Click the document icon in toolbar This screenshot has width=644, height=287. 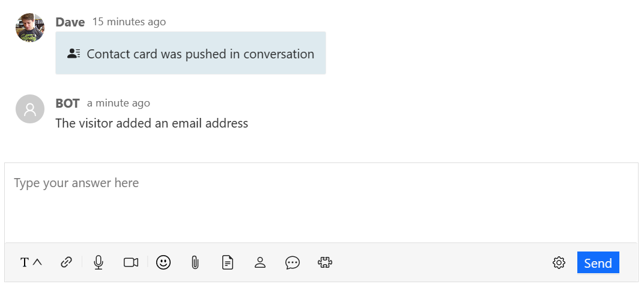228,262
